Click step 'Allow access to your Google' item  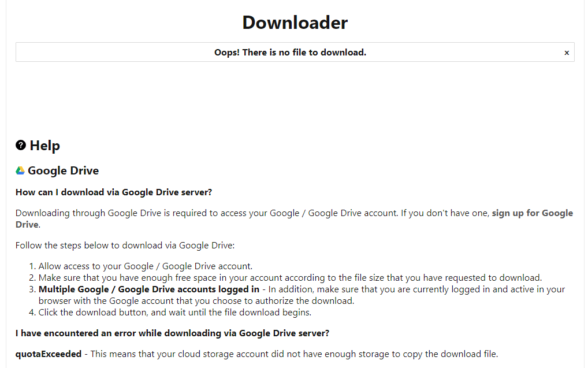pos(146,266)
